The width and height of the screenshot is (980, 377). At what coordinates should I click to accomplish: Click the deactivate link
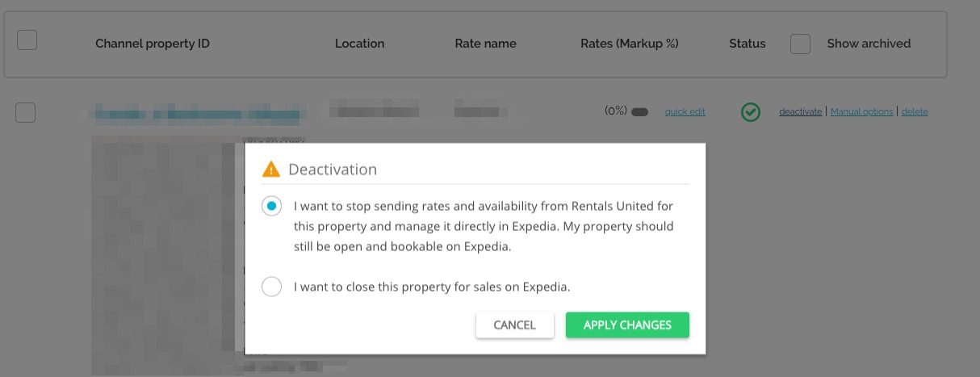[801, 112]
